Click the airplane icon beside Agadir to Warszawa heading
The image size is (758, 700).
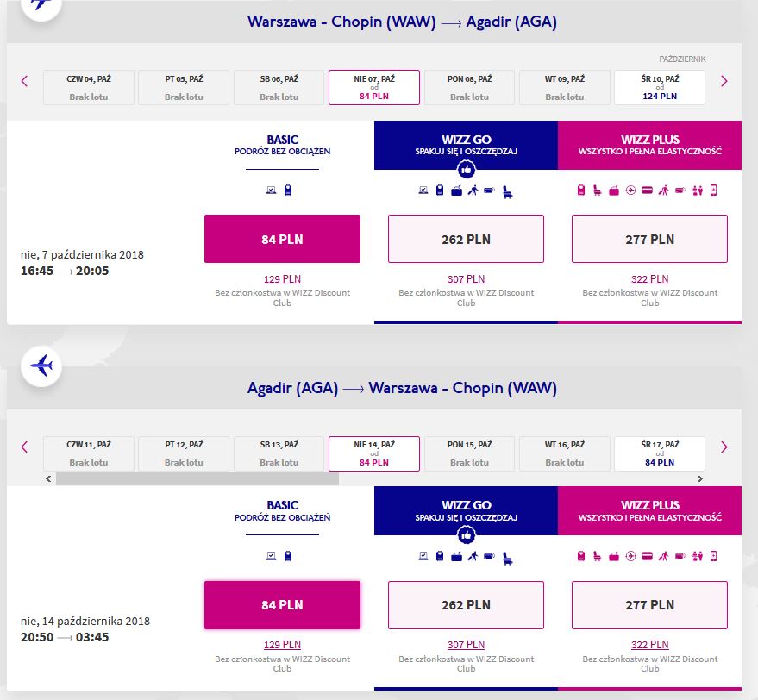point(41,366)
